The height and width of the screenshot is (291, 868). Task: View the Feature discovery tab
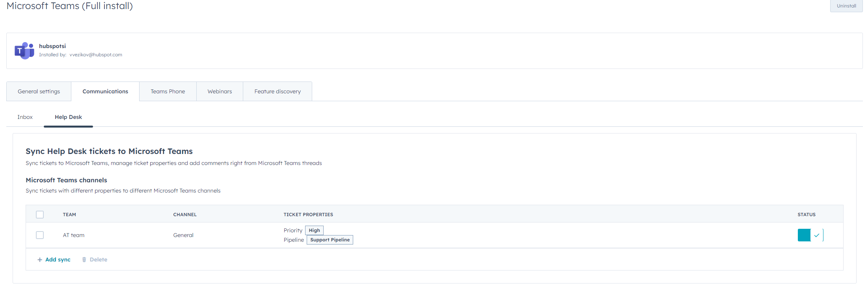278,91
